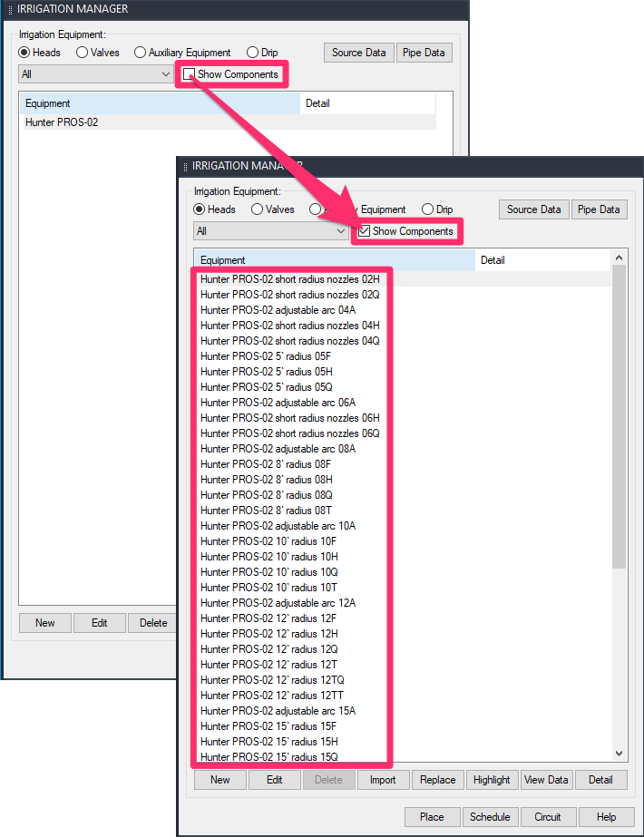Click Edit button in front window

point(275,780)
